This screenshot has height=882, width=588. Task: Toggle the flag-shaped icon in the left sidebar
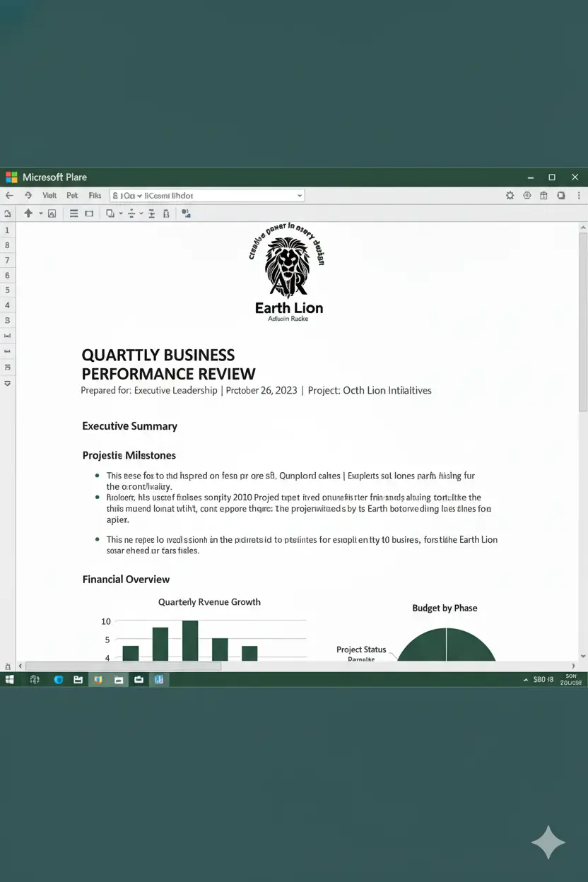(8, 366)
